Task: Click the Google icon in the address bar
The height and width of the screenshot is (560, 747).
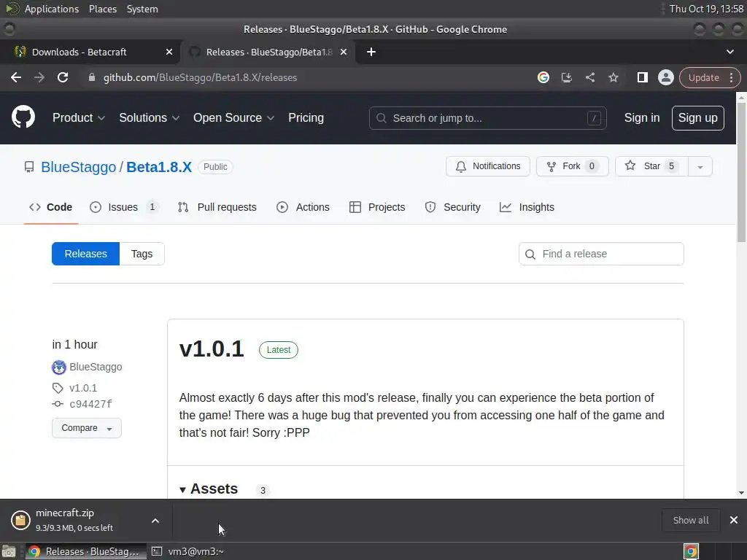Action: [543, 77]
